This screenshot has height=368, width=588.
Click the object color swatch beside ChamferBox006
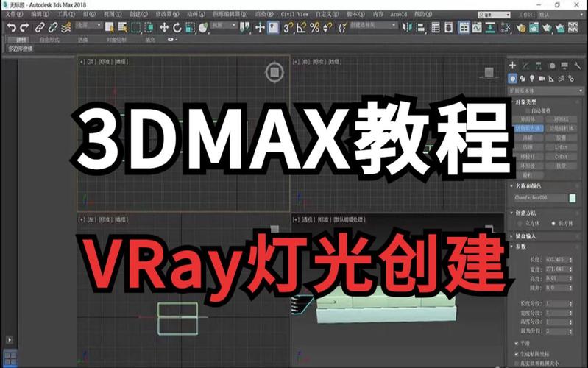pyautogui.click(x=573, y=198)
